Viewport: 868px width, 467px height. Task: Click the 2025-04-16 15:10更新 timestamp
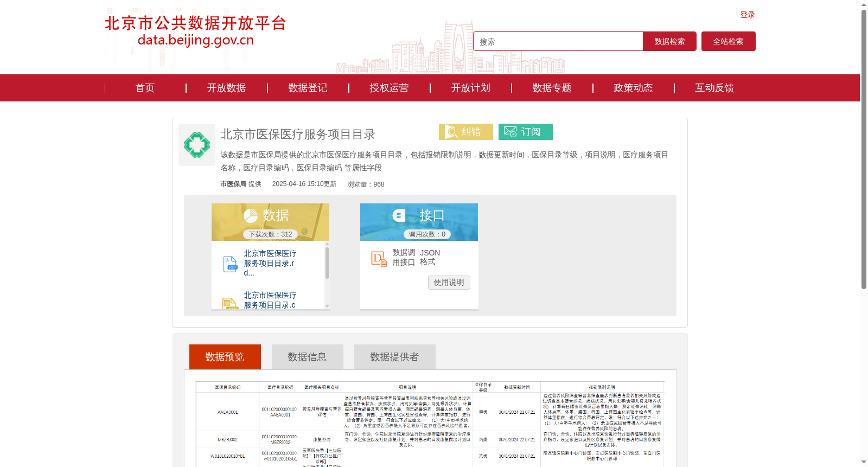304,184
